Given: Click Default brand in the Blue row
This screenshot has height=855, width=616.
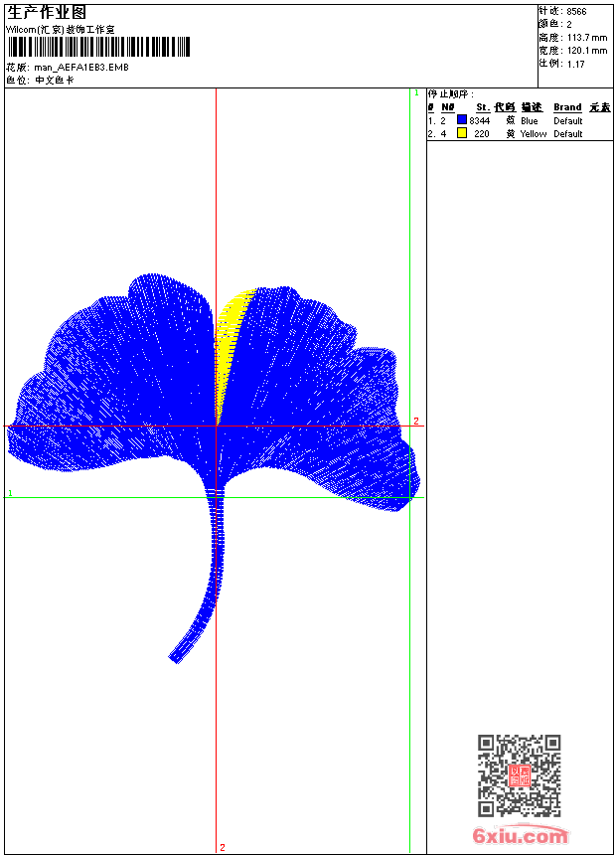Looking at the screenshot, I should (568, 121).
